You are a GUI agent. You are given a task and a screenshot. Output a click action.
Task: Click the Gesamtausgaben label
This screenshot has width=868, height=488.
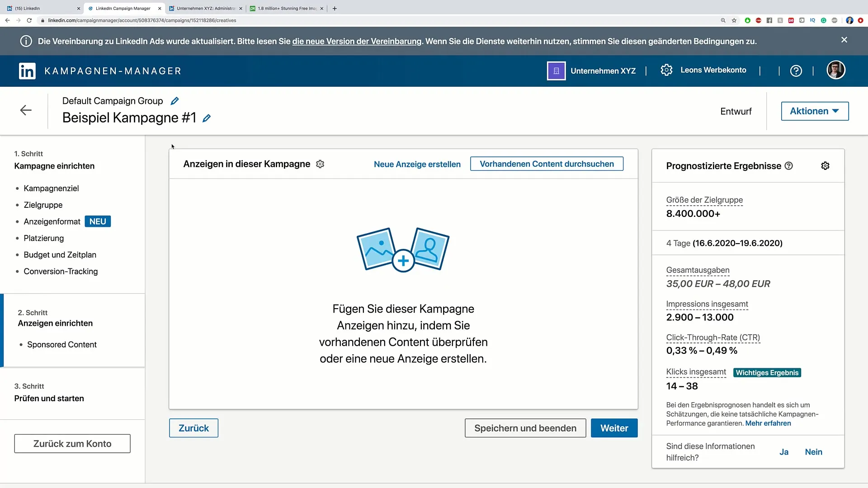pos(698,270)
